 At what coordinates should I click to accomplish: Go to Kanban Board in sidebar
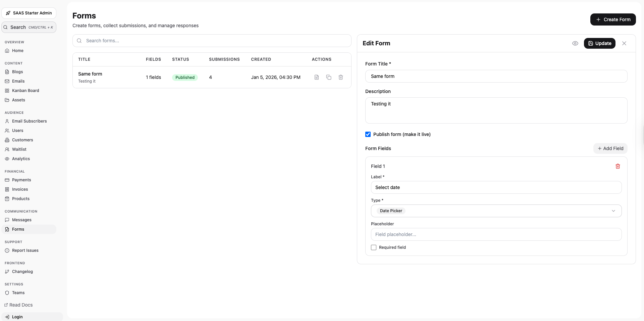click(29, 91)
